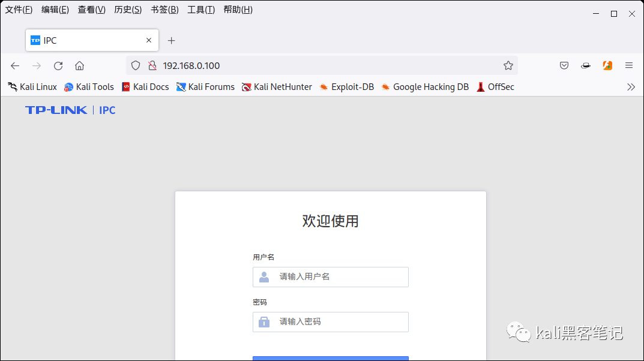The height and width of the screenshot is (361, 644).
Task: Open the 查看(V) menu
Action: pos(92,10)
